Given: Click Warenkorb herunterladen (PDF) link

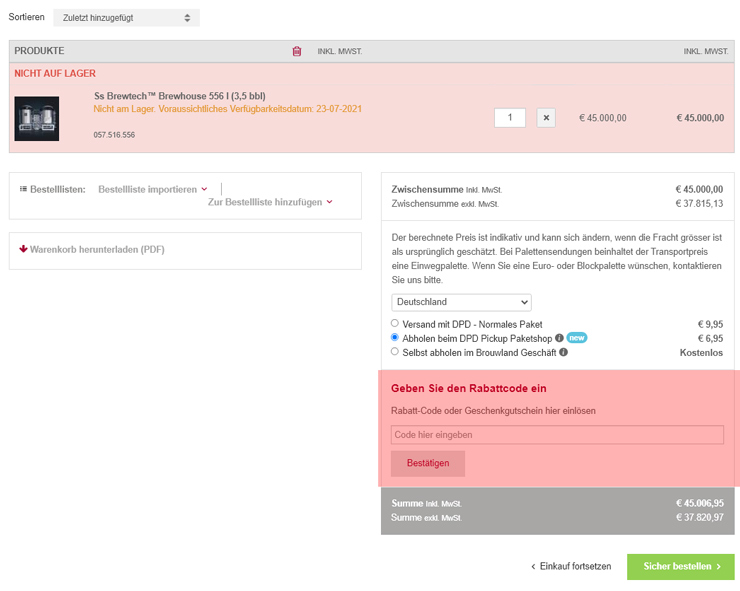Looking at the screenshot, I should pos(97,249).
